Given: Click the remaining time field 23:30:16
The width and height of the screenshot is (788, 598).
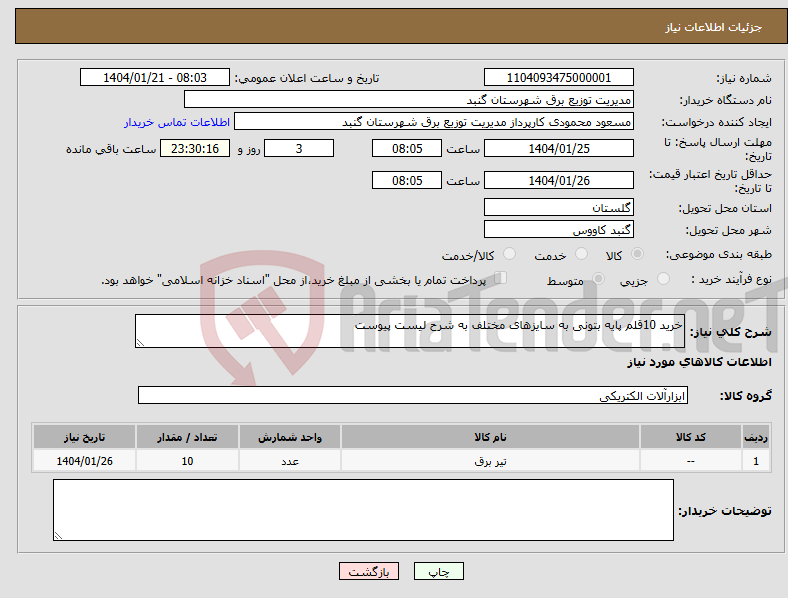Looking at the screenshot, I should point(195,148).
